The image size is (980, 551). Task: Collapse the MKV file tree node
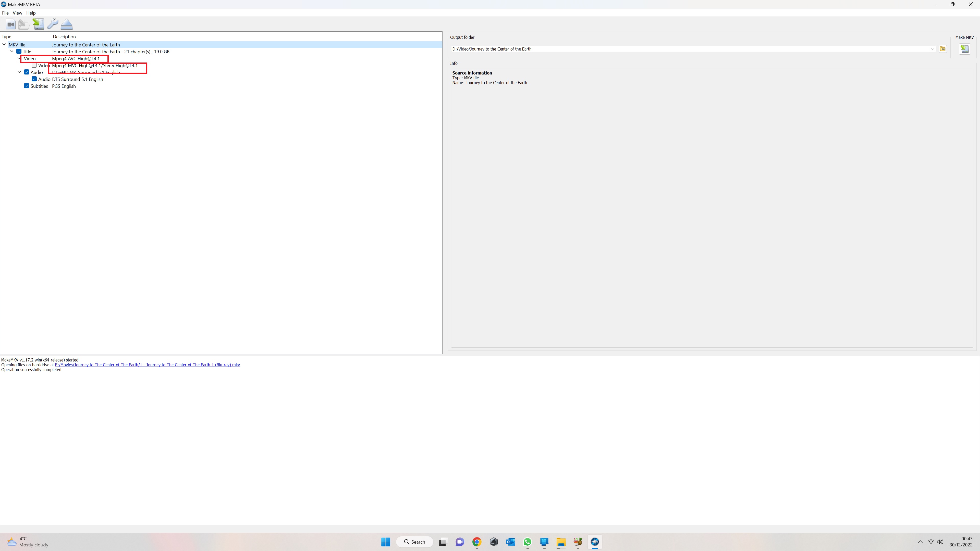pyautogui.click(x=4, y=44)
